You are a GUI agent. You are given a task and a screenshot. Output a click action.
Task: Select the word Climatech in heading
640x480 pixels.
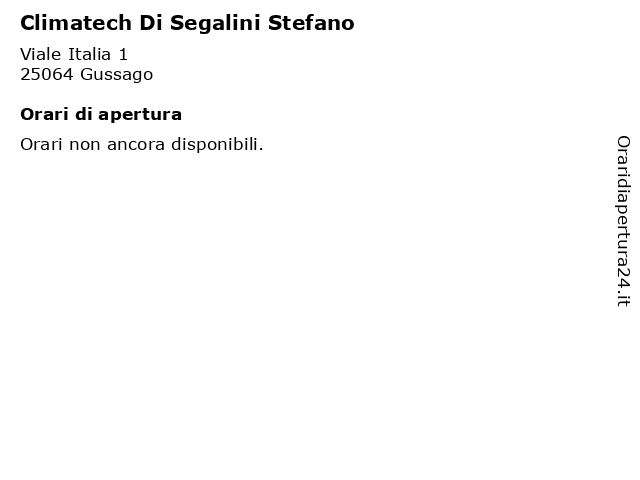(x=76, y=23)
